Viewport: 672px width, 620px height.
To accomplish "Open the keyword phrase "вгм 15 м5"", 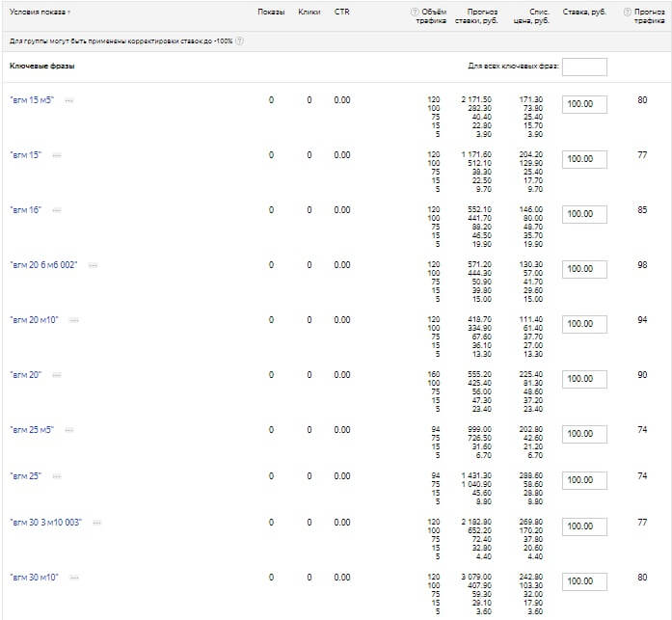I will (32, 100).
